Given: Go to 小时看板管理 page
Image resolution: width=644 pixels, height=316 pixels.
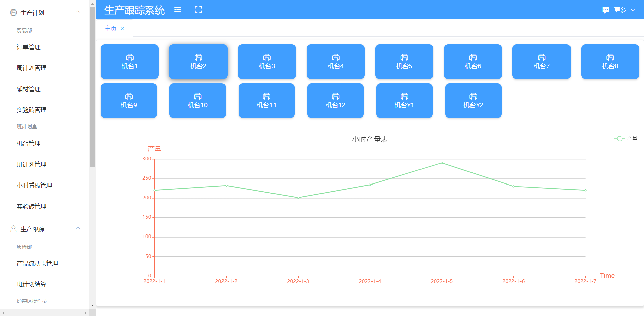Looking at the screenshot, I should (34, 186).
